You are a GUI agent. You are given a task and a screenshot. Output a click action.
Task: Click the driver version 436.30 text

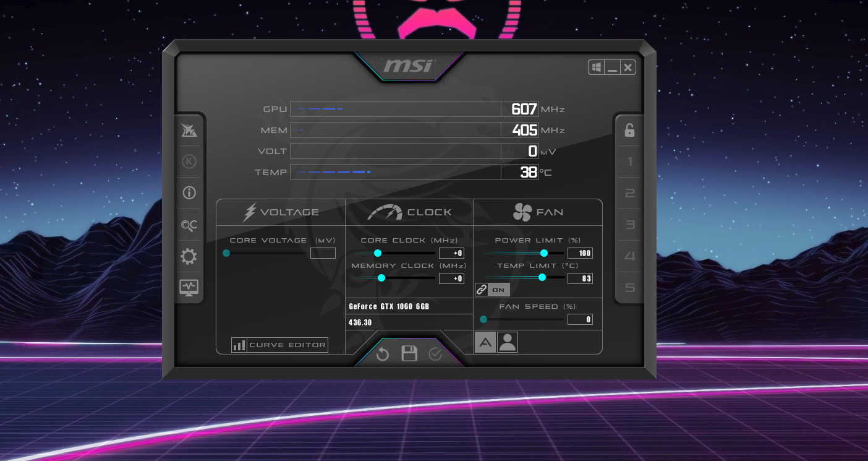point(360,322)
